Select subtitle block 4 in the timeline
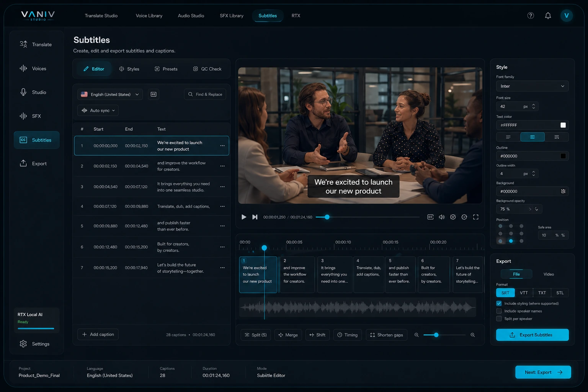Viewport: 588px width, 392px height. tap(368, 274)
